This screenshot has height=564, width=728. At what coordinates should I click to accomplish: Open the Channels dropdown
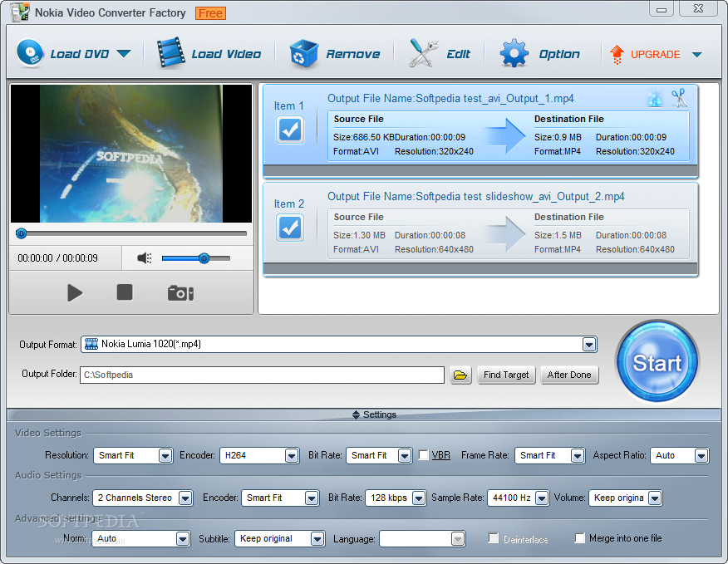click(x=185, y=498)
